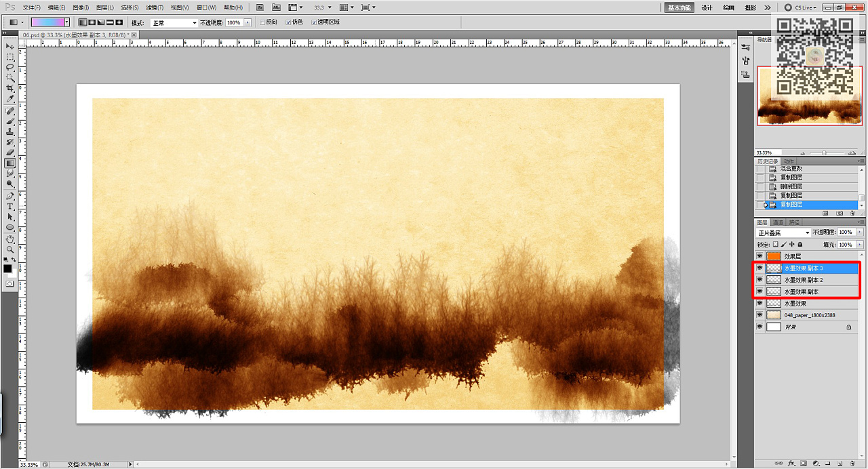Uncheck the 仿色 (Dither) checkbox
Image resolution: width=868 pixels, height=469 pixels.
[x=288, y=22]
